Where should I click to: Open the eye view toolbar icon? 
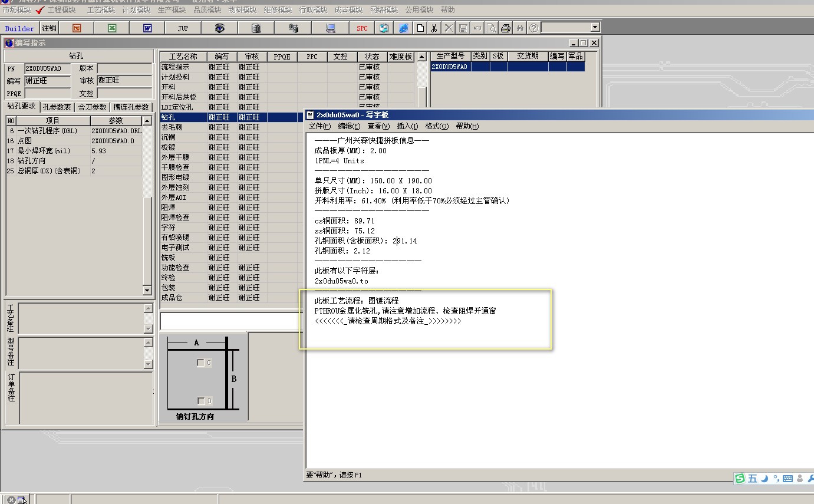point(219,28)
